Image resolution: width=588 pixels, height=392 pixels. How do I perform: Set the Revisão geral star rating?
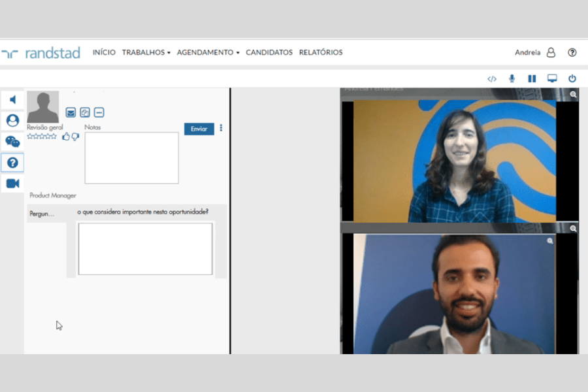click(42, 137)
